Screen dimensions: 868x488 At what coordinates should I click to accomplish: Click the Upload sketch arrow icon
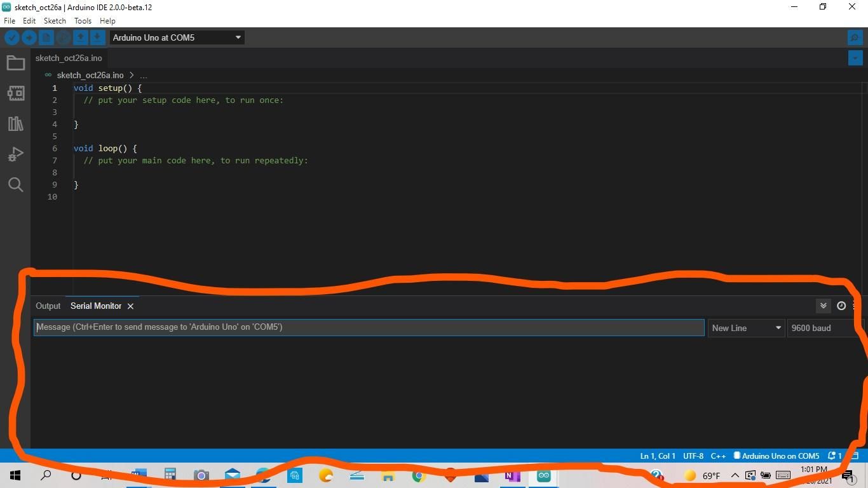pyautogui.click(x=29, y=37)
